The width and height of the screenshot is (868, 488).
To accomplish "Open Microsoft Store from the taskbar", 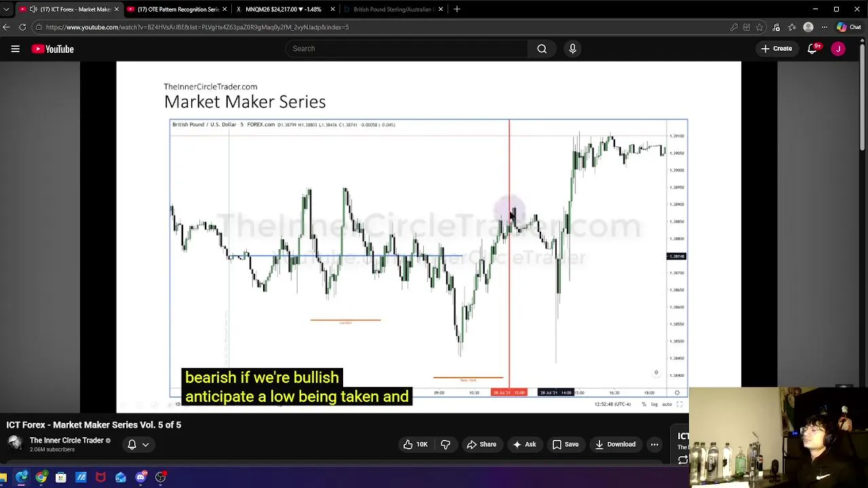I will (x=61, y=478).
